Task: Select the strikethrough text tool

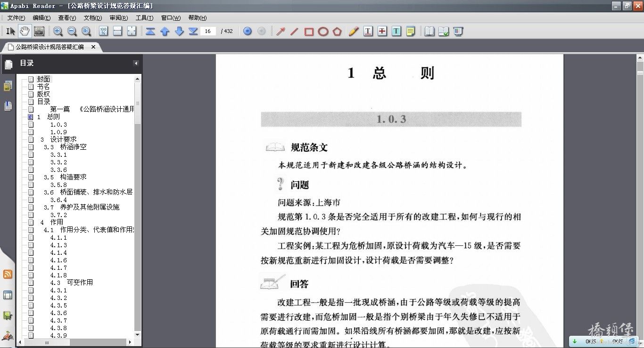Action: click(x=382, y=31)
